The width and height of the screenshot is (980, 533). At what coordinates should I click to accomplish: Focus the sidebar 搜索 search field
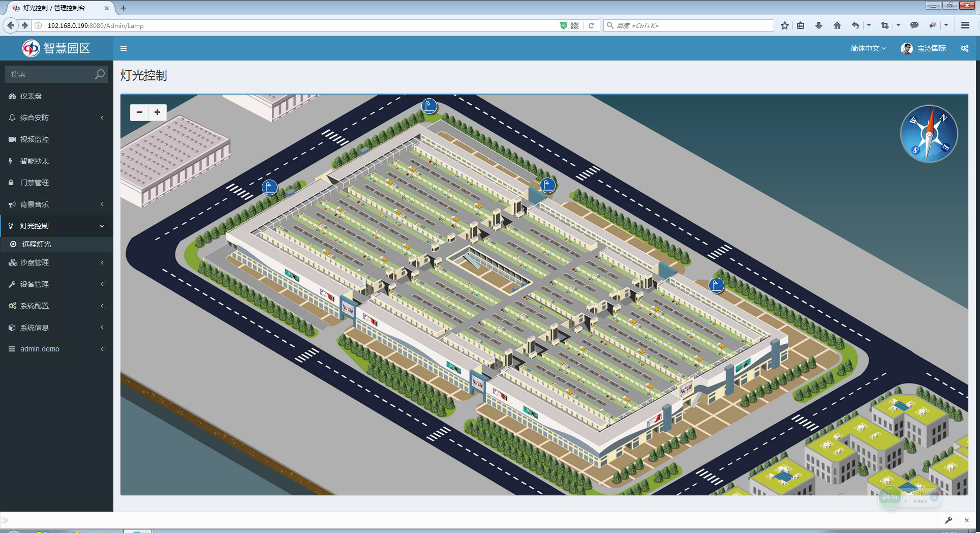coord(49,74)
